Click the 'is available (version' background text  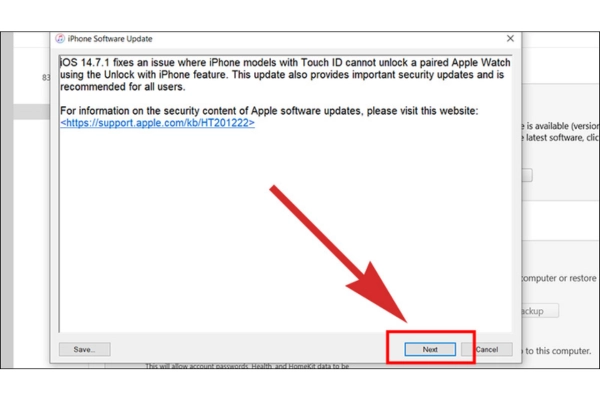[x=562, y=126]
